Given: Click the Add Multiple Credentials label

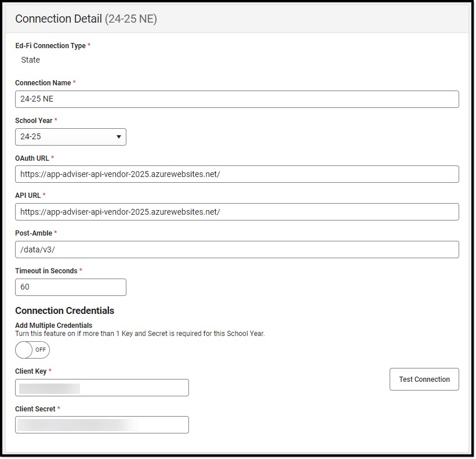Looking at the screenshot, I should click(53, 326).
